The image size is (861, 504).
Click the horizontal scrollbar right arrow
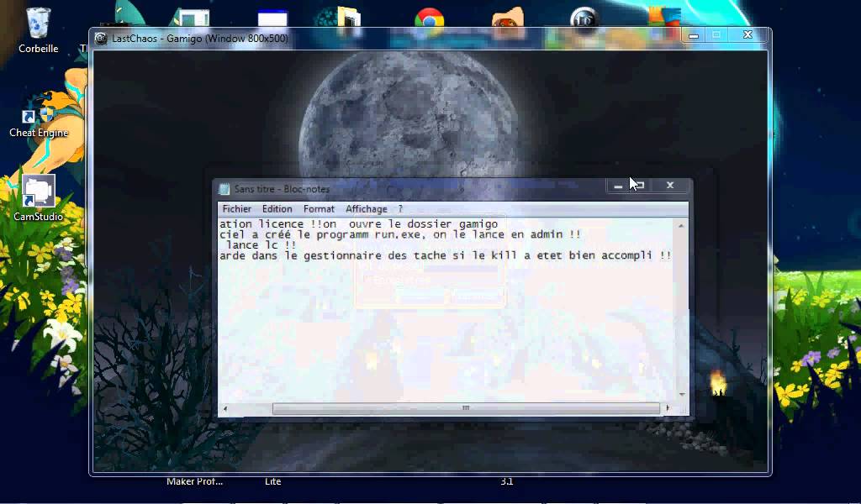coord(667,408)
